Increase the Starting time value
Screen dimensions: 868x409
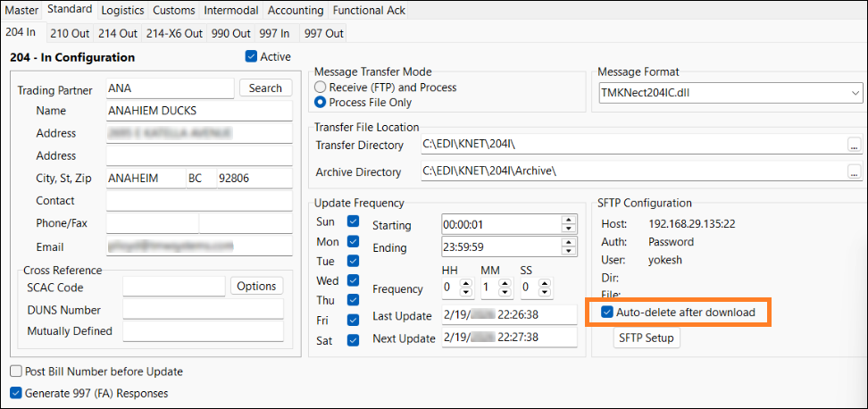[569, 221]
